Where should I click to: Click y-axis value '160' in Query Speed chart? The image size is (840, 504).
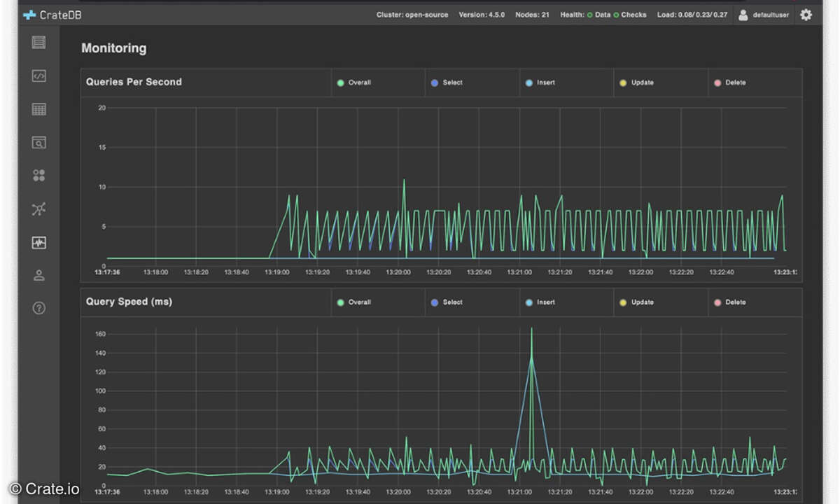pyautogui.click(x=100, y=334)
